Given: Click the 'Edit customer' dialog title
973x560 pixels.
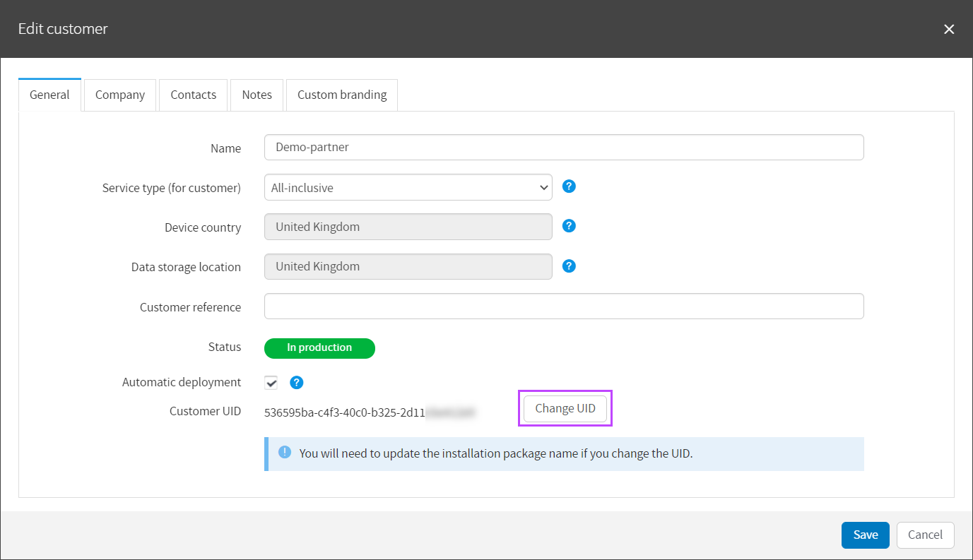Looking at the screenshot, I should (63, 29).
